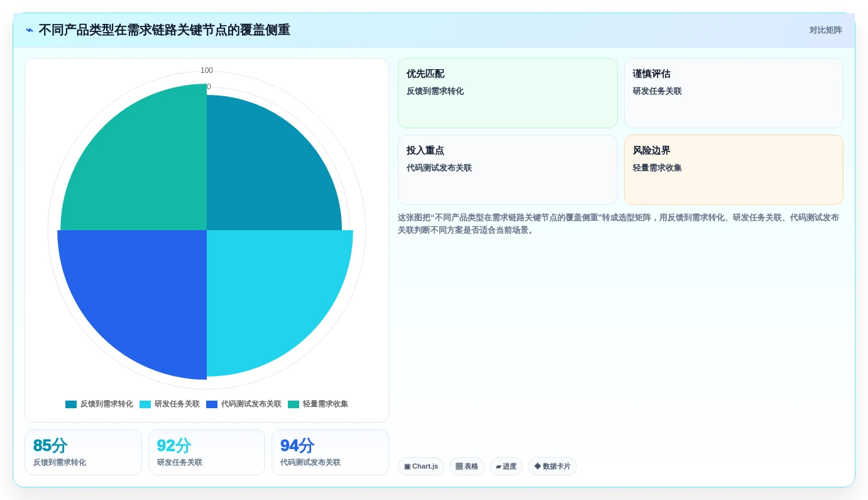Click 代码测试发布关联 text in 投入重点 card
Viewport: 868px width, 500px height.
[x=439, y=168]
